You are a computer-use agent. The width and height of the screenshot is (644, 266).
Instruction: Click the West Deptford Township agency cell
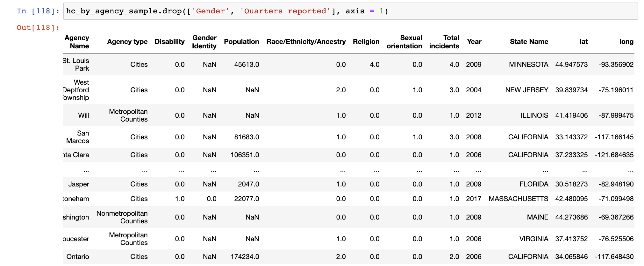pos(76,90)
